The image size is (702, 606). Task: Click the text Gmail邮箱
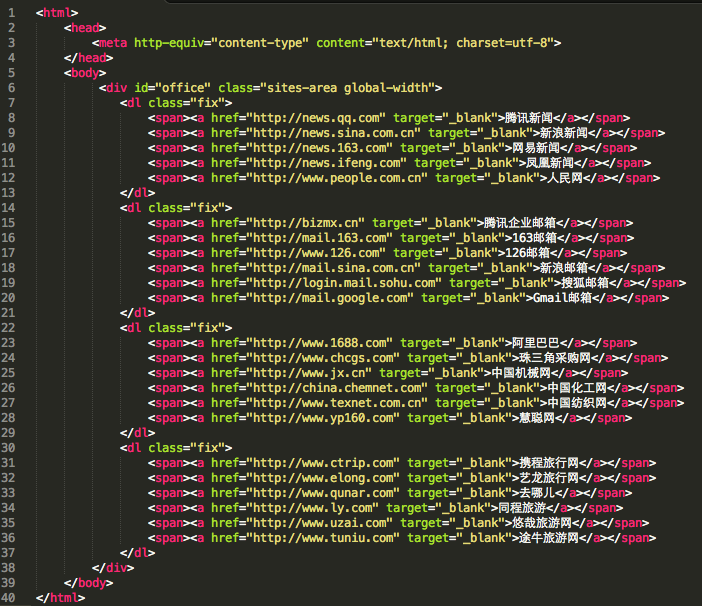point(562,298)
